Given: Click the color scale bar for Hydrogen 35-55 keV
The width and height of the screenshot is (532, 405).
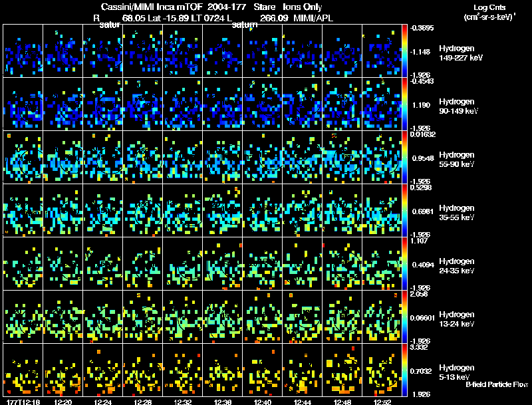Looking at the screenshot, I should 404,211.
